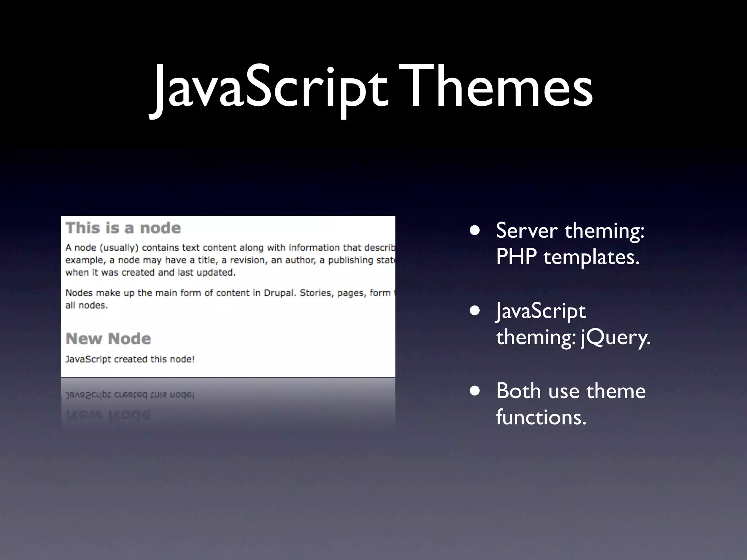
Task: Click the heading 'New Node' in the screenshot
Action: (x=108, y=339)
